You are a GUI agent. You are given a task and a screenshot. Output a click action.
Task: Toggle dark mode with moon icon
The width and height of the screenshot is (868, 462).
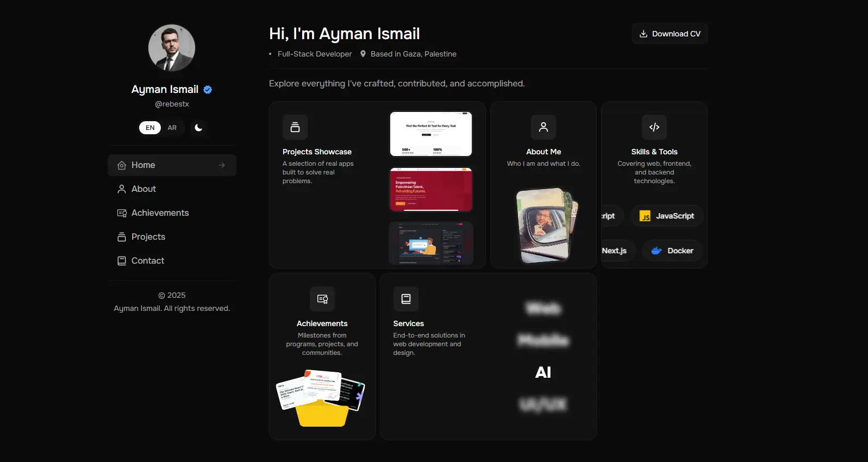click(x=198, y=128)
